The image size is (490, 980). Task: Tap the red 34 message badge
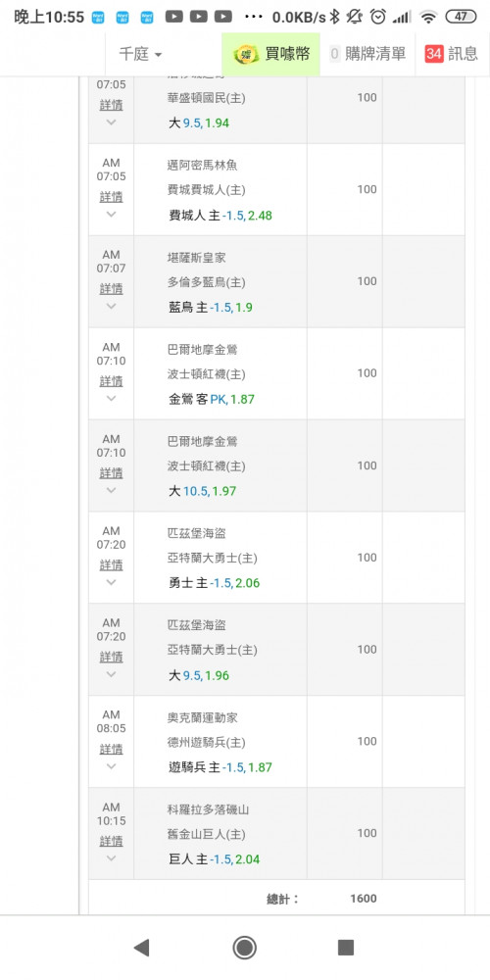[434, 54]
